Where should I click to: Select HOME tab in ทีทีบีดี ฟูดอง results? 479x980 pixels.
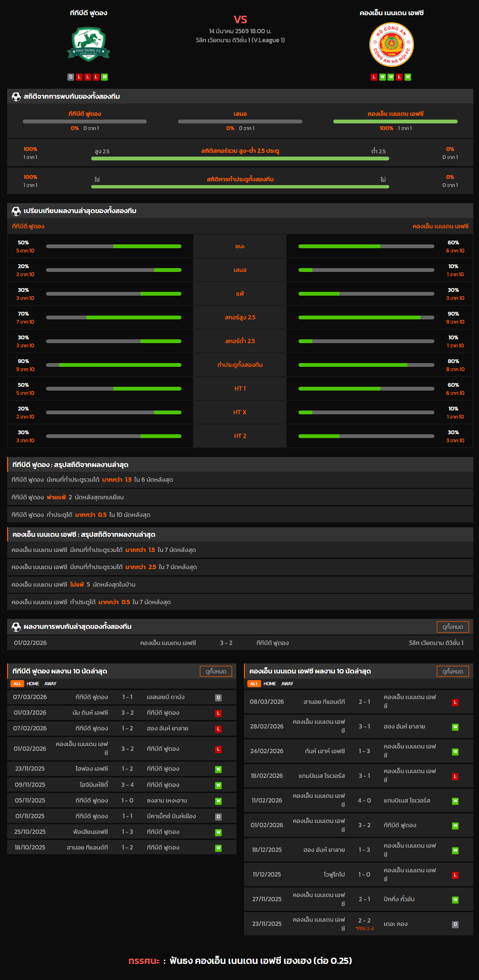pos(33,684)
